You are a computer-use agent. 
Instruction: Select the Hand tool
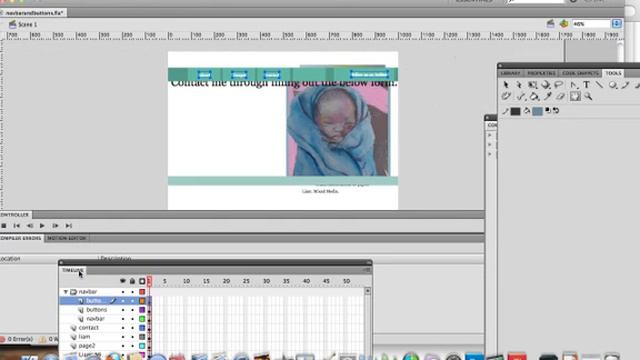coord(575,96)
